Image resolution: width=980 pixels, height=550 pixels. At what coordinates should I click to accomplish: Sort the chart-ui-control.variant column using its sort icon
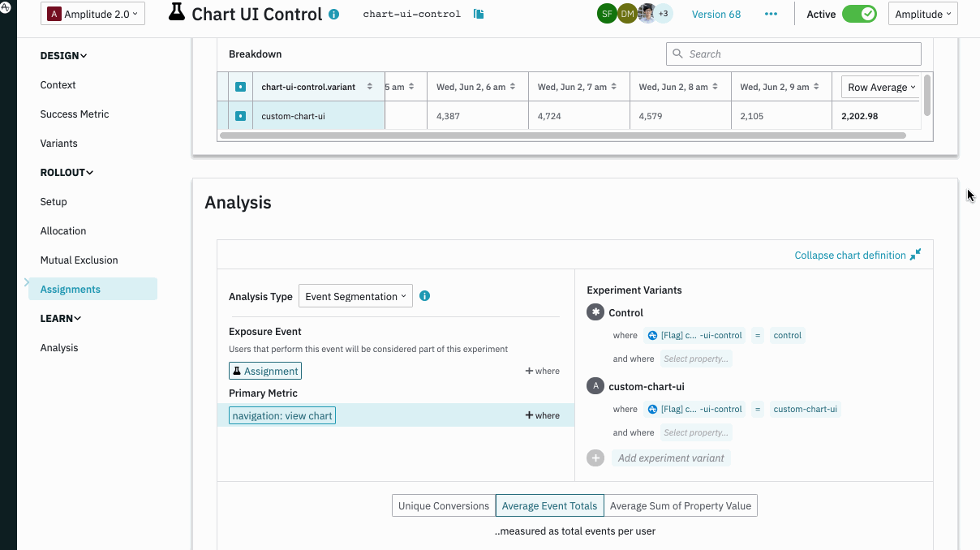point(370,87)
